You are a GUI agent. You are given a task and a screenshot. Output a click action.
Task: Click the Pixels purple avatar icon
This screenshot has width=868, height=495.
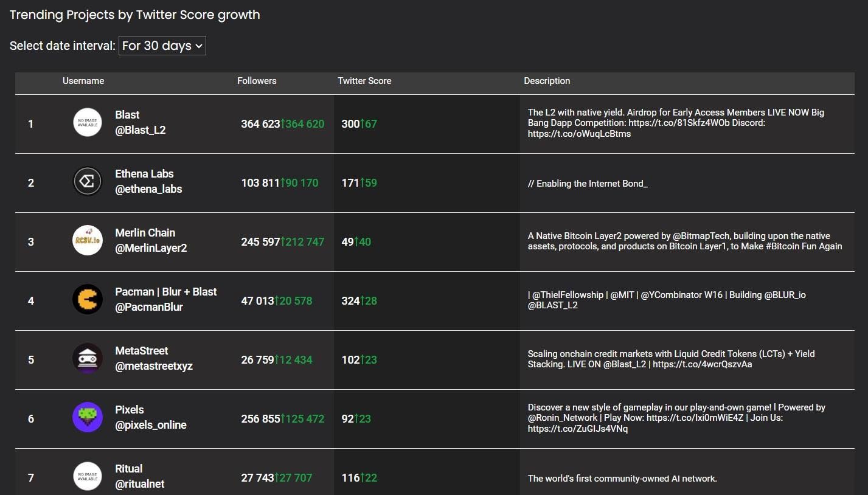tap(88, 418)
